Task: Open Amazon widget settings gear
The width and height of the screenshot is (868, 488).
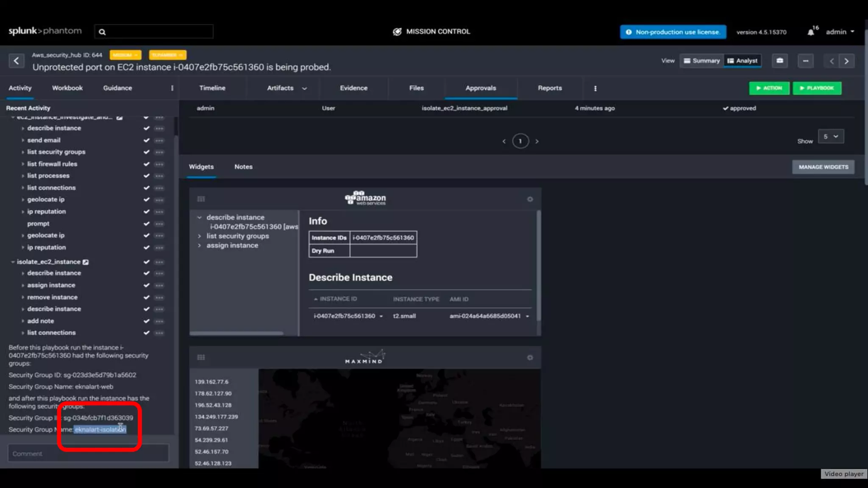Action: click(x=530, y=199)
